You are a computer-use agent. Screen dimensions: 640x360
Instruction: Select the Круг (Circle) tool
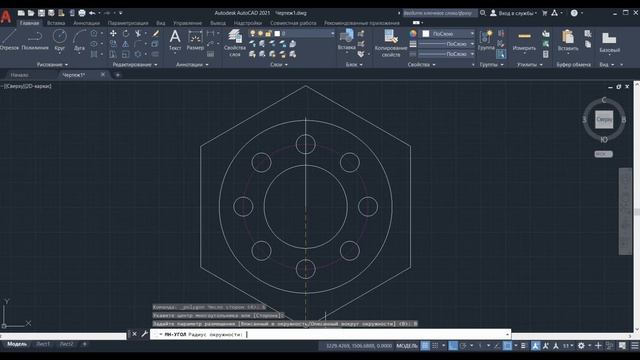pos(60,40)
